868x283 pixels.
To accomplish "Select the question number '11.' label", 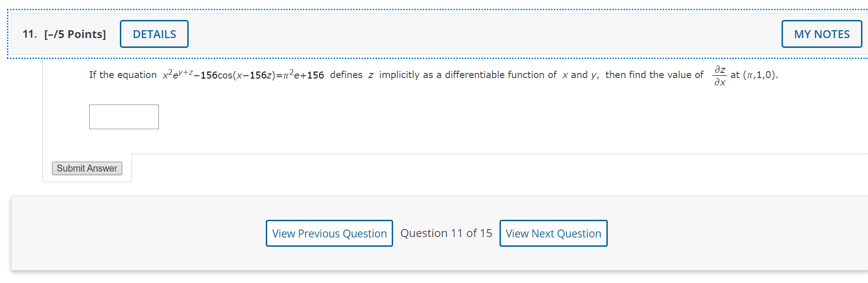I will coord(30,34).
